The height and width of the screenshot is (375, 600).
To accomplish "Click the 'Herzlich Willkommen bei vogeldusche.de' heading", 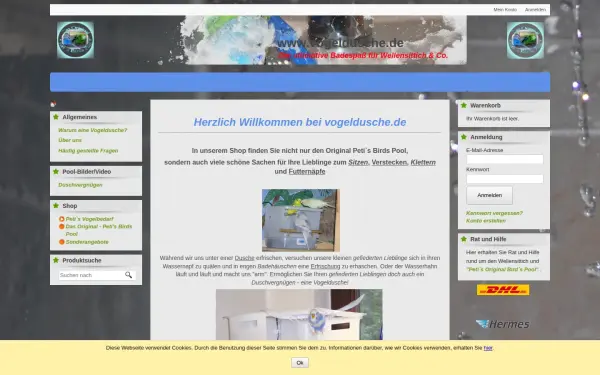I will (x=300, y=122).
